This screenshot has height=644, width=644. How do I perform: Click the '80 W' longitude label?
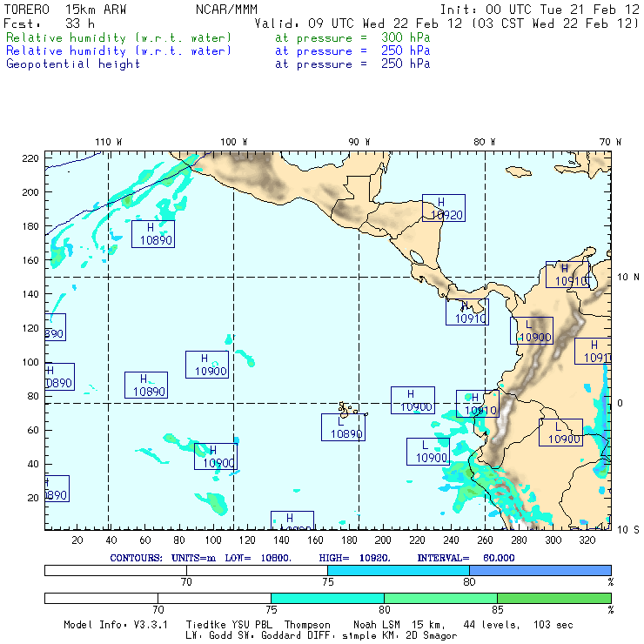(x=484, y=142)
